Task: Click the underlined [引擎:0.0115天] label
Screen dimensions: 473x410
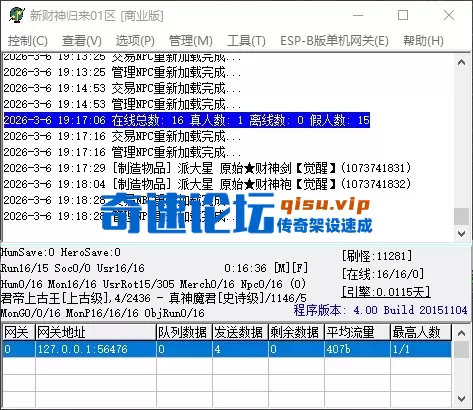Action: 386,292
